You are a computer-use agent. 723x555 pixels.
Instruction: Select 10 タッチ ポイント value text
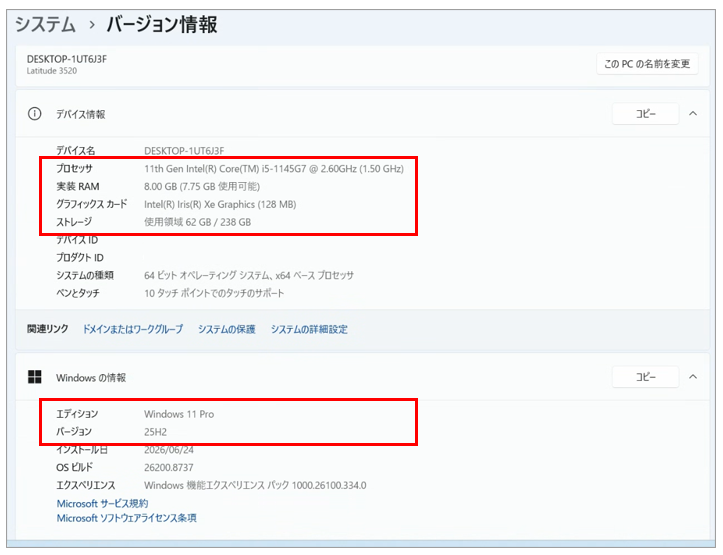pyautogui.click(x=214, y=293)
